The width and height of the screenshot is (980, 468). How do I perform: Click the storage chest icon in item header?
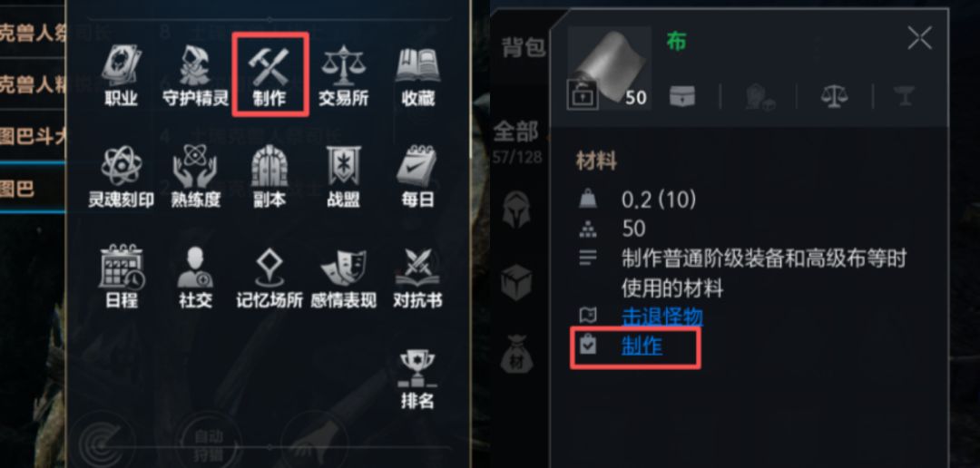click(682, 97)
